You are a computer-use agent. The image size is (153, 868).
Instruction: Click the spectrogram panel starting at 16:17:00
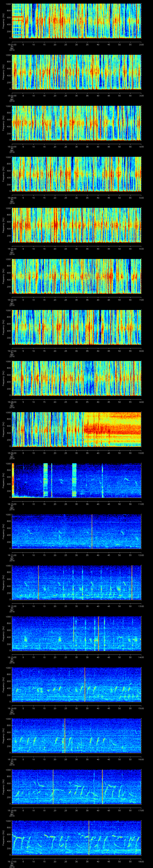(x=77, y=838)
